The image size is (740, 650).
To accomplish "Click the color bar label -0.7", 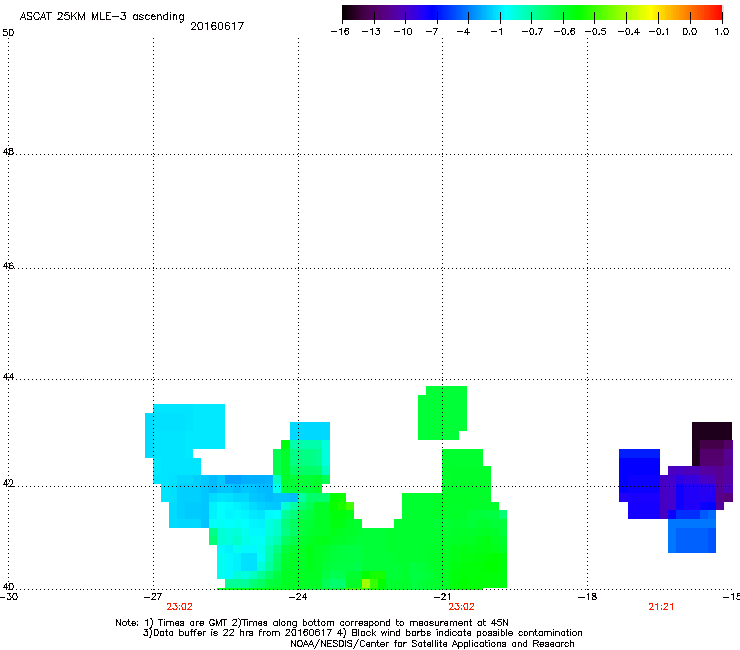I will click(x=532, y=32).
